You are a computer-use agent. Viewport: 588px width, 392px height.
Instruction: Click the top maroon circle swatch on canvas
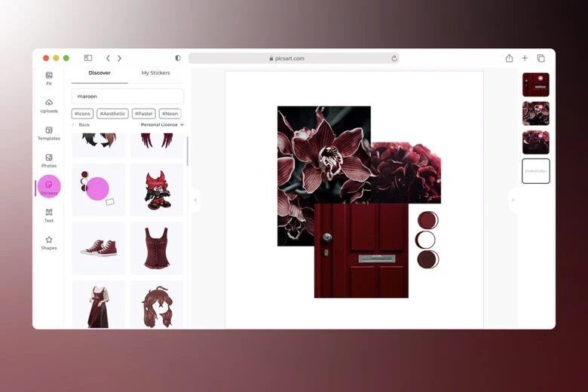(x=427, y=220)
